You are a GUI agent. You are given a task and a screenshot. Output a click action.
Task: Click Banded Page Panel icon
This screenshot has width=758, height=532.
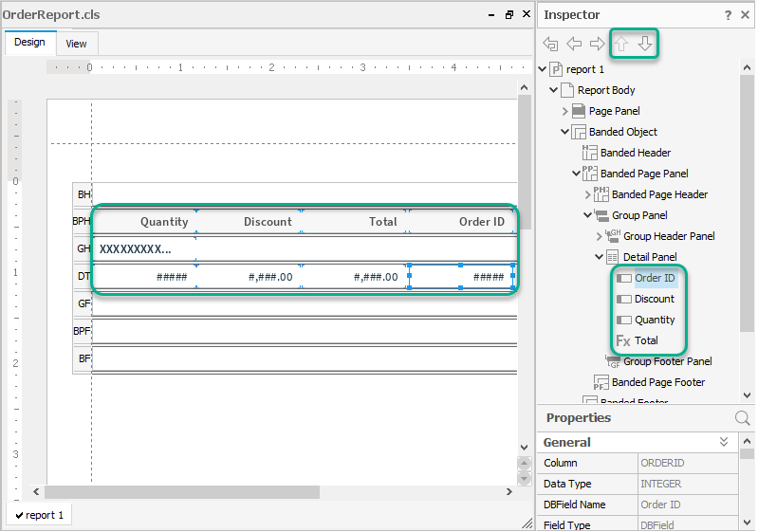coord(589,173)
